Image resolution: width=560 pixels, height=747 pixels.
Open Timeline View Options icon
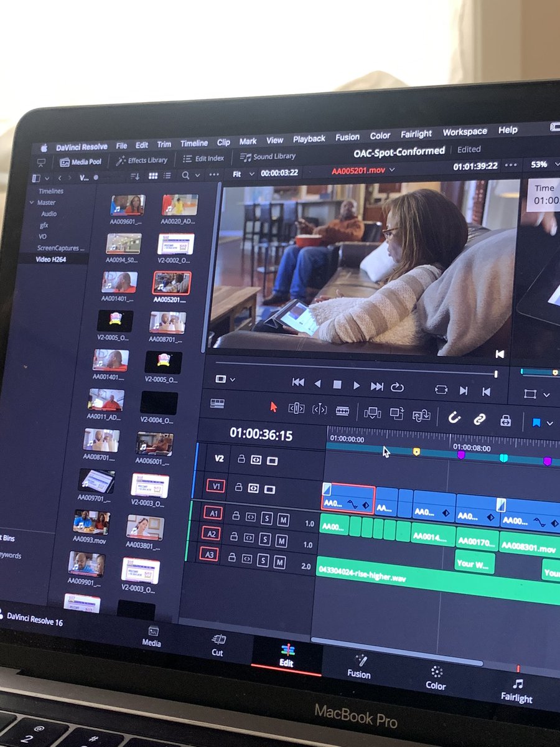point(217,403)
